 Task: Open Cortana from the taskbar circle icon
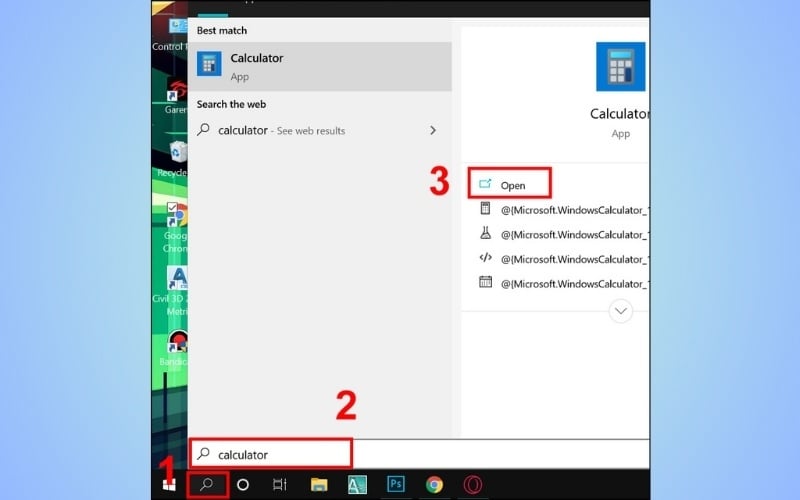(242, 484)
